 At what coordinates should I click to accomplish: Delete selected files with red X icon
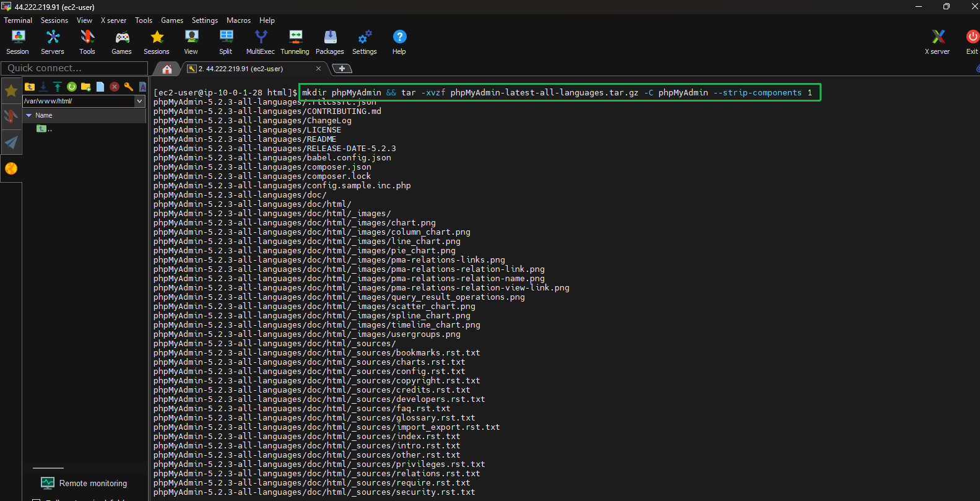point(115,87)
